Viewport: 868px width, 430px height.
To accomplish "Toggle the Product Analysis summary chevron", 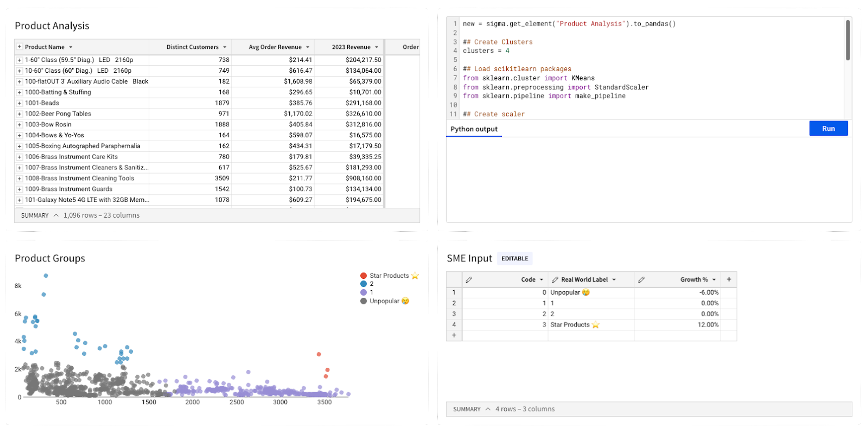I will pyautogui.click(x=56, y=215).
